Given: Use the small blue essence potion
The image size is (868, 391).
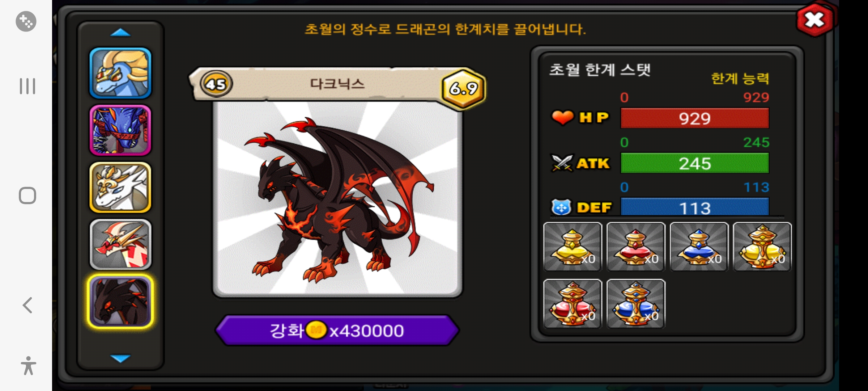Looking at the screenshot, I should pos(699,247).
